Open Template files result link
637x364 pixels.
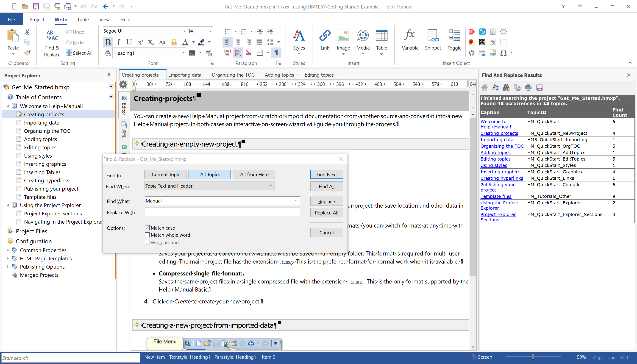click(x=496, y=196)
